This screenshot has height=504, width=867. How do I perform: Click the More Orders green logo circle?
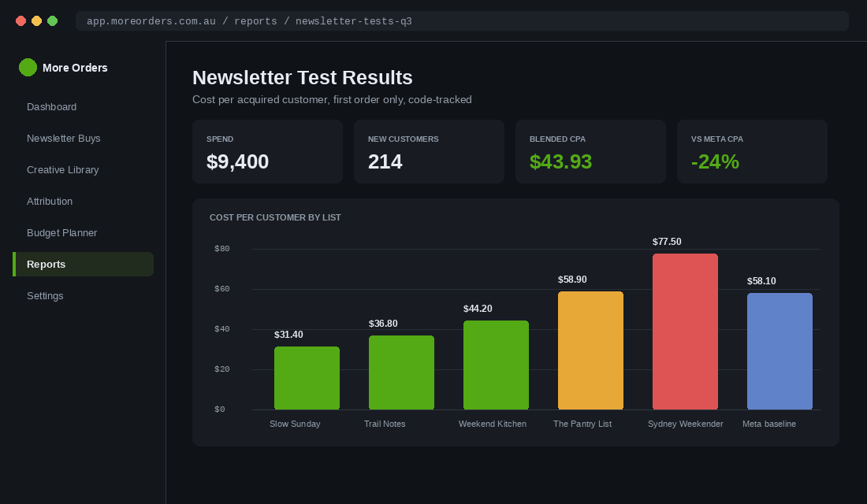point(28,68)
